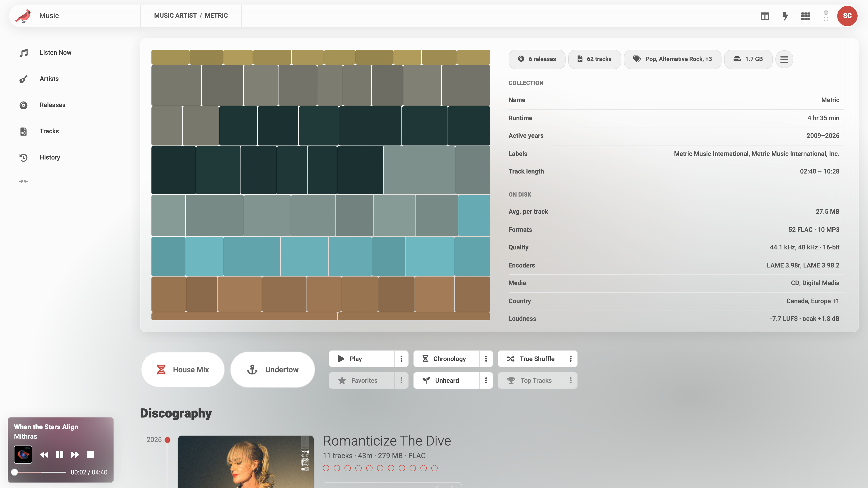Image resolution: width=868 pixels, height=488 pixels.
Task: Click the lightning bolt quick actions icon
Action: [785, 16]
